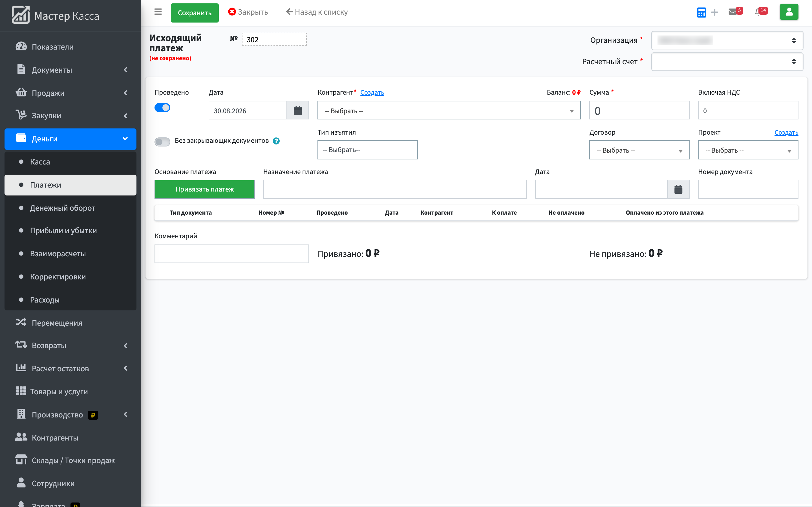Enable Без закрывающих документов switch
Image resolution: width=812 pixels, height=507 pixels.
pos(162,141)
